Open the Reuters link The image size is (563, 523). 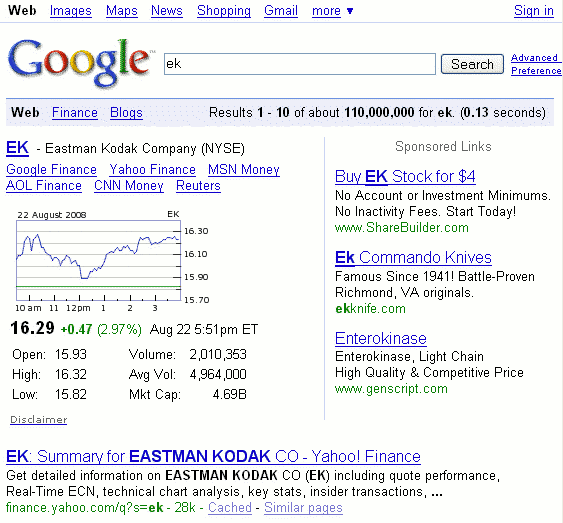pyautogui.click(x=198, y=186)
